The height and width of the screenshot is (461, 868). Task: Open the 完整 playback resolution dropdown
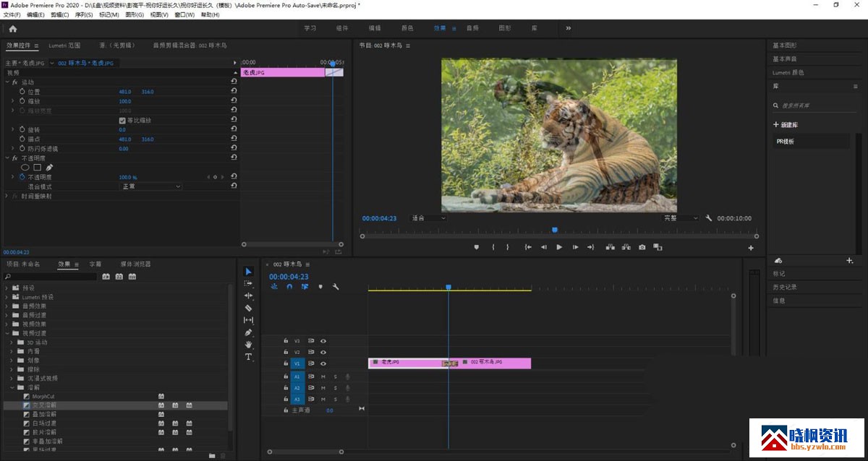tap(681, 218)
